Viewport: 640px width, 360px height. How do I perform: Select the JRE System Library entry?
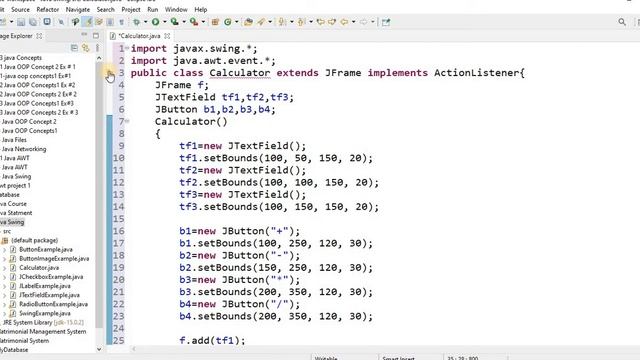click(43, 322)
